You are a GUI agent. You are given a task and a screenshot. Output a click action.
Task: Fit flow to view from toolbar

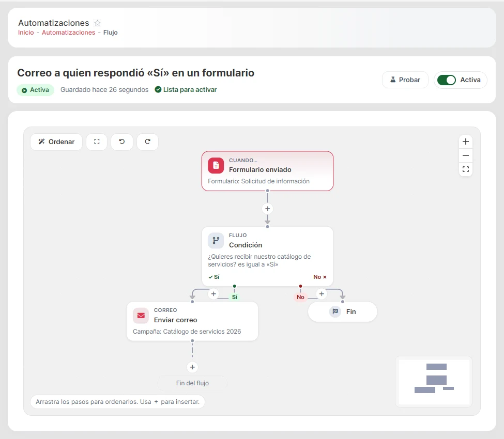coord(97,142)
